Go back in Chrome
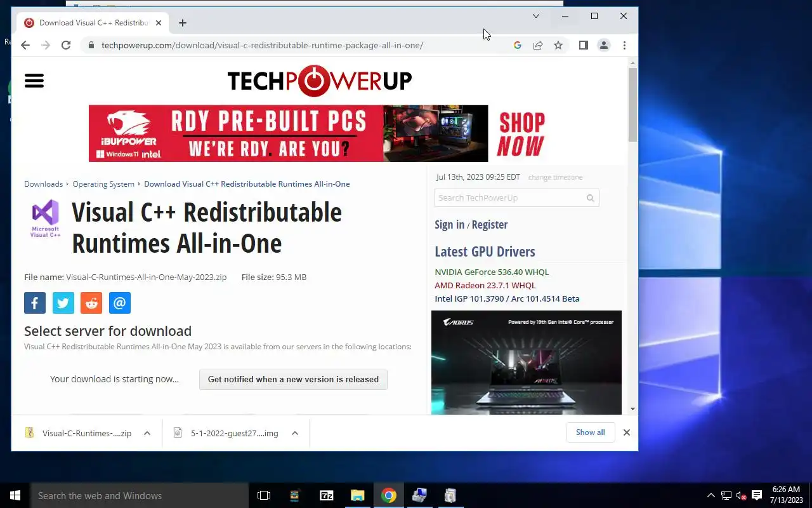This screenshot has height=508, width=812. pyautogui.click(x=25, y=45)
